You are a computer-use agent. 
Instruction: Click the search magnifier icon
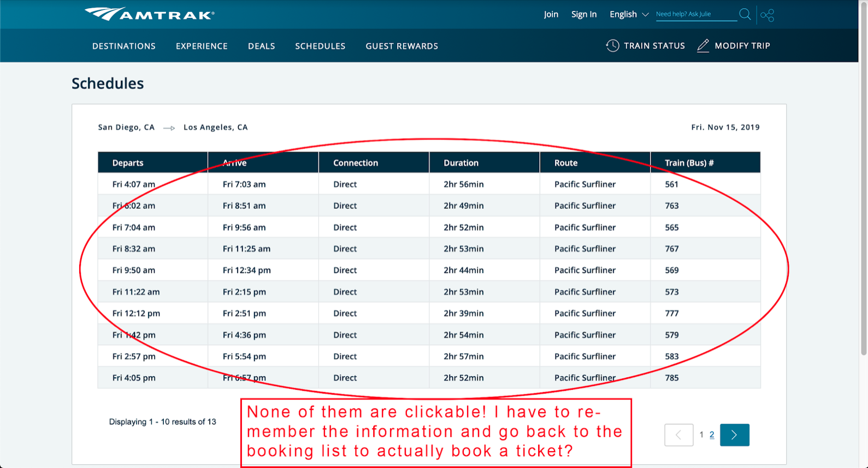745,14
